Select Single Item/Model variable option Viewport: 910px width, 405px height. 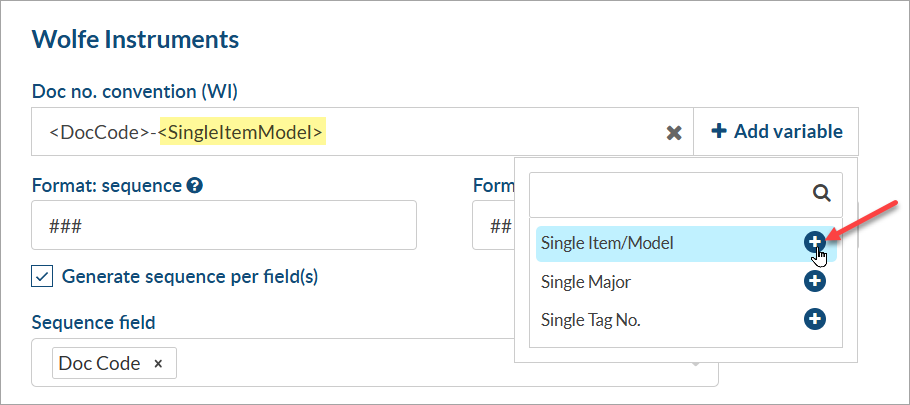(x=607, y=243)
